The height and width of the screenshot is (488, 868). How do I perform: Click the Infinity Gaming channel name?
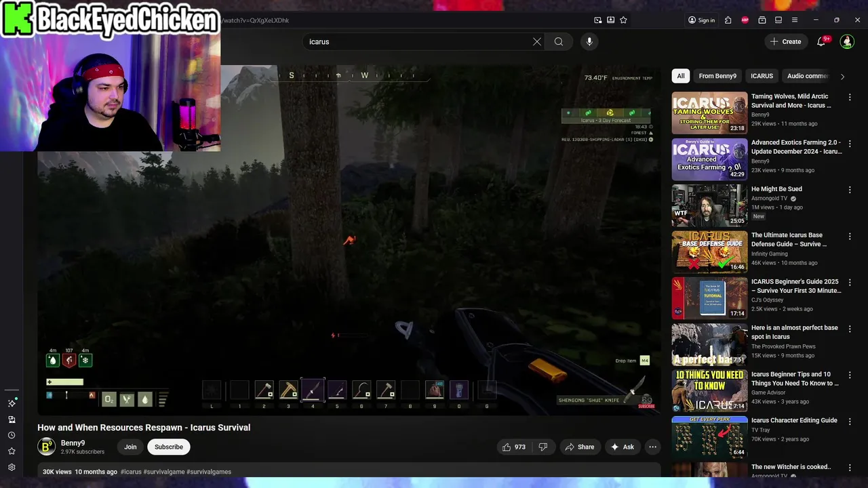[770, 254]
